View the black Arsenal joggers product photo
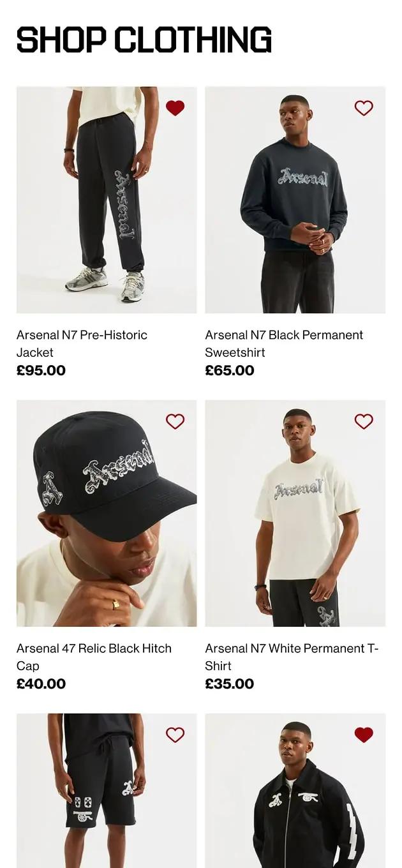Screen dimensions: 402x868 [107, 200]
